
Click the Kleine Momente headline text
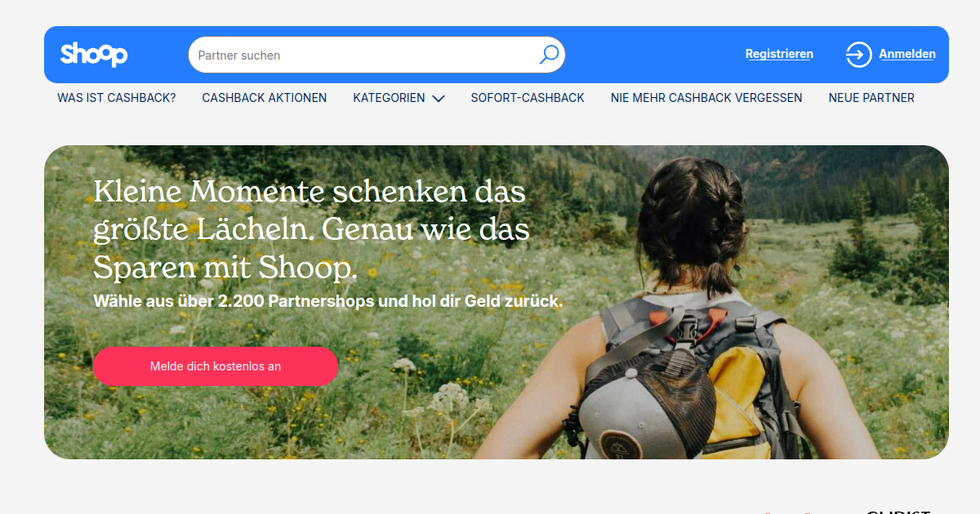[x=311, y=230]
